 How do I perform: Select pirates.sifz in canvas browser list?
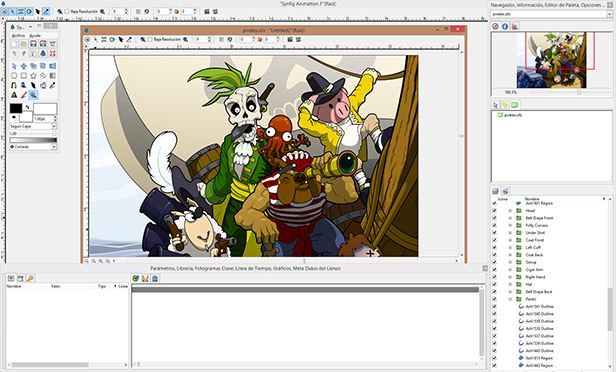click(x=513, y=115)
